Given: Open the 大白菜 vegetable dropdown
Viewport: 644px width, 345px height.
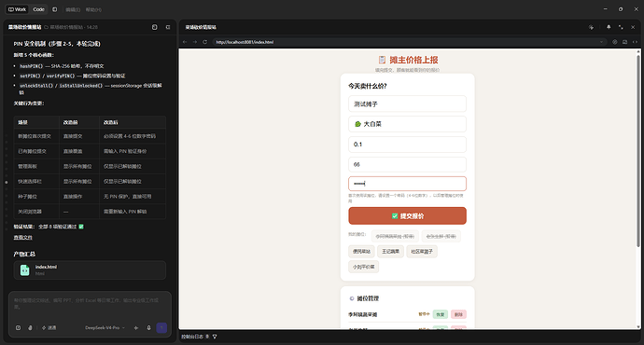Looking at the screenshot, I should [408, 124].
